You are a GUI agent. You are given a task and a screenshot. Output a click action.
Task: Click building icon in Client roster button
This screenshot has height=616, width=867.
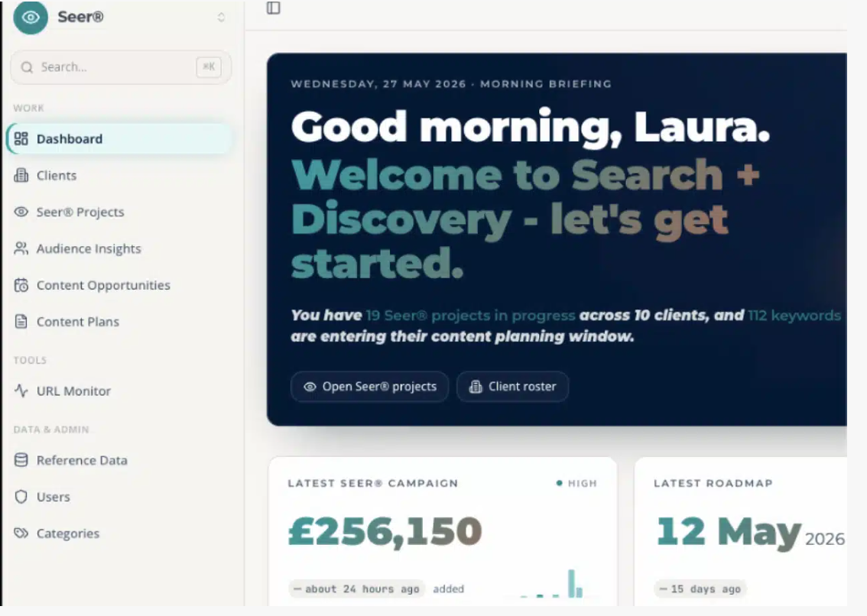click(x=476, y=387)
